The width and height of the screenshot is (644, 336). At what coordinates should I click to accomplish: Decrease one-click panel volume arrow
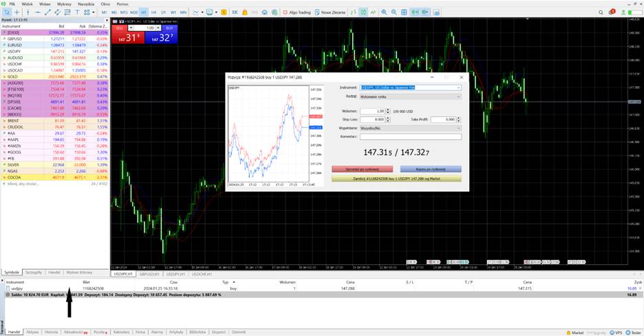131,28
